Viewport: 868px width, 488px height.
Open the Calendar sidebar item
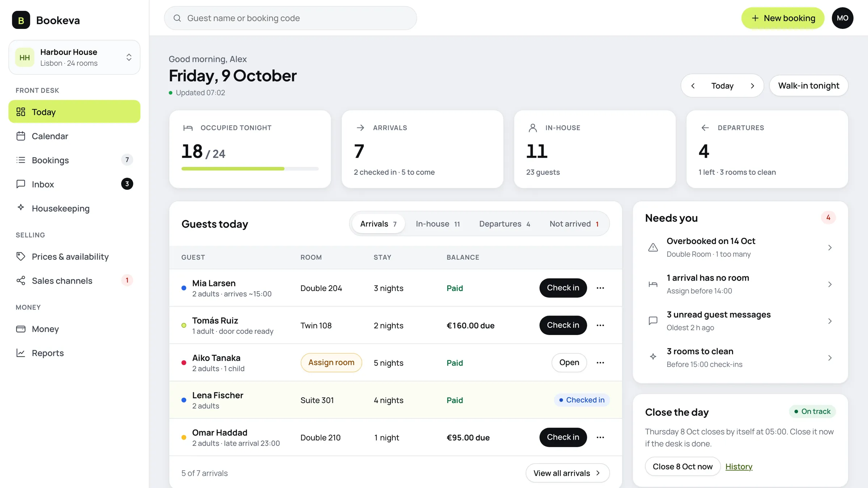(x=74, y=136)
